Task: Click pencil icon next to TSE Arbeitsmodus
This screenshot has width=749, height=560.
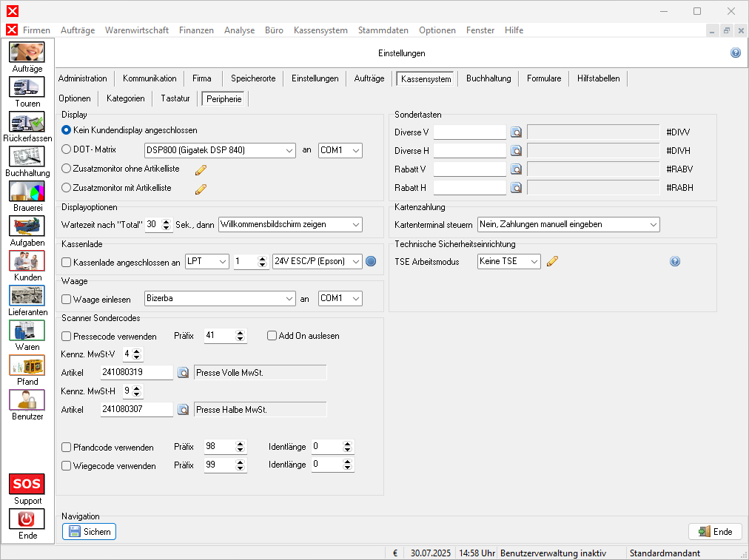Action: pos(551,261)
